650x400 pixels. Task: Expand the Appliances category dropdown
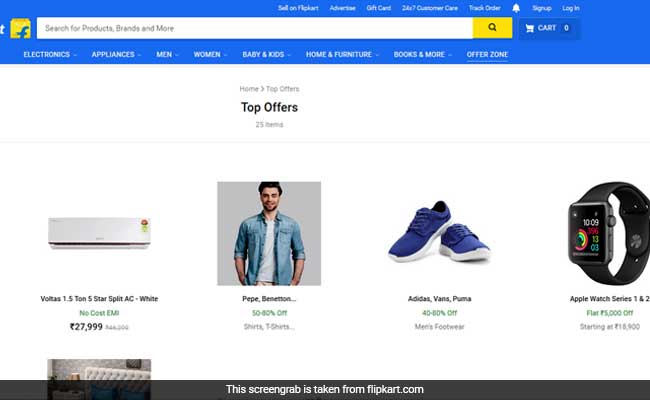(118, 54)
